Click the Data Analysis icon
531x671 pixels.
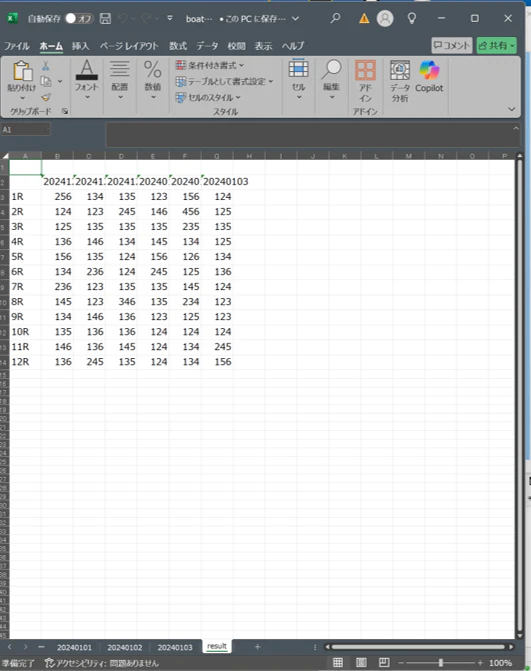tap(400, 70)
